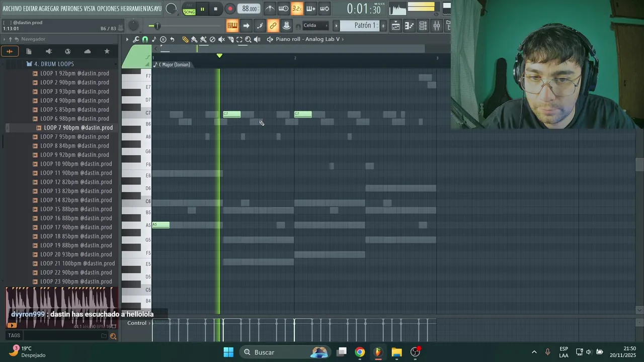Open the Playlist window button
The width and height of the screenshot is (644, 362).
coord(396,26)
